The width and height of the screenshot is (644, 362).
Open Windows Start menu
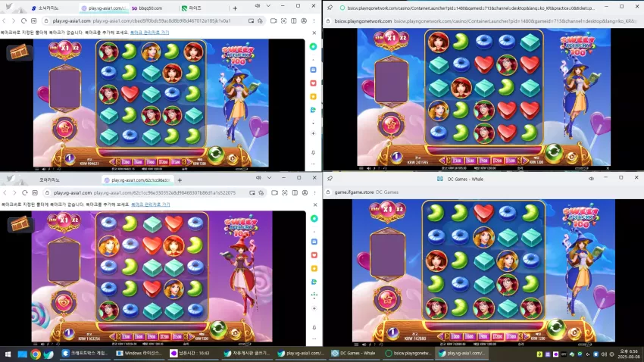point(8,354)
